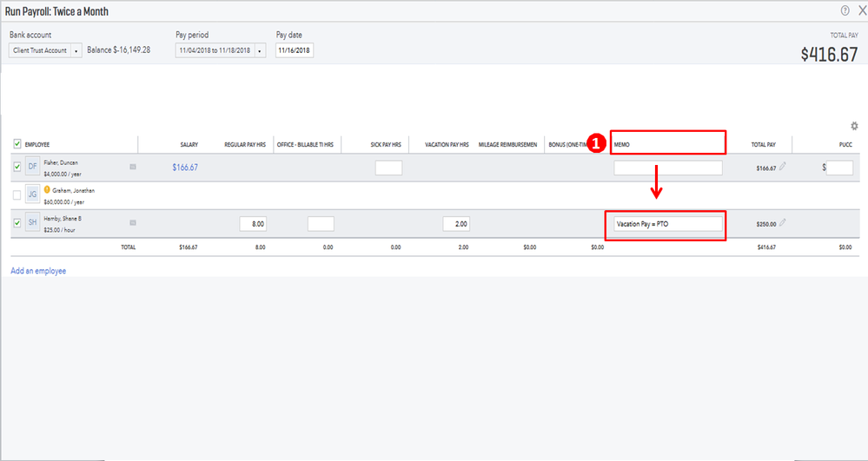868x461 pixels.
Task: Click the Pay date field 11/16/2018
Action: click(295, 50)
